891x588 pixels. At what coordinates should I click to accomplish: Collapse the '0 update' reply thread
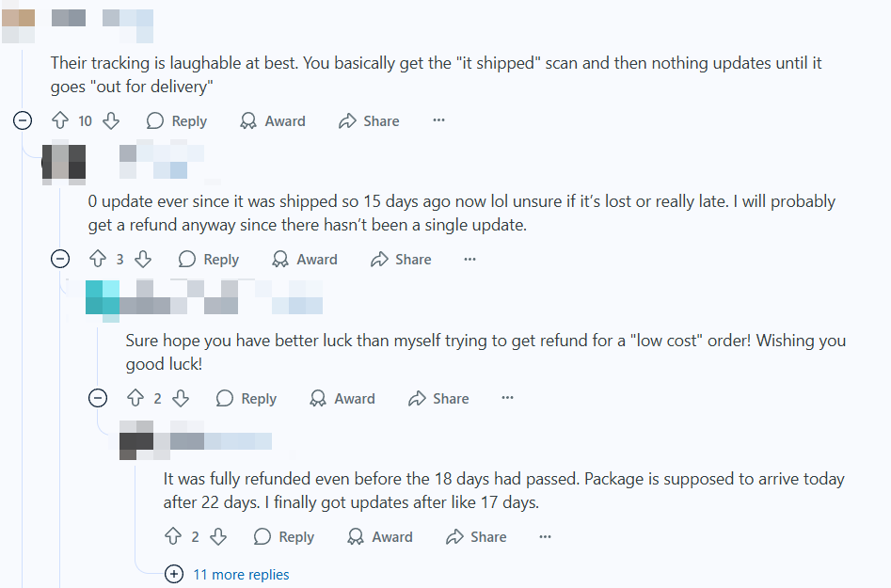(60, 259)
